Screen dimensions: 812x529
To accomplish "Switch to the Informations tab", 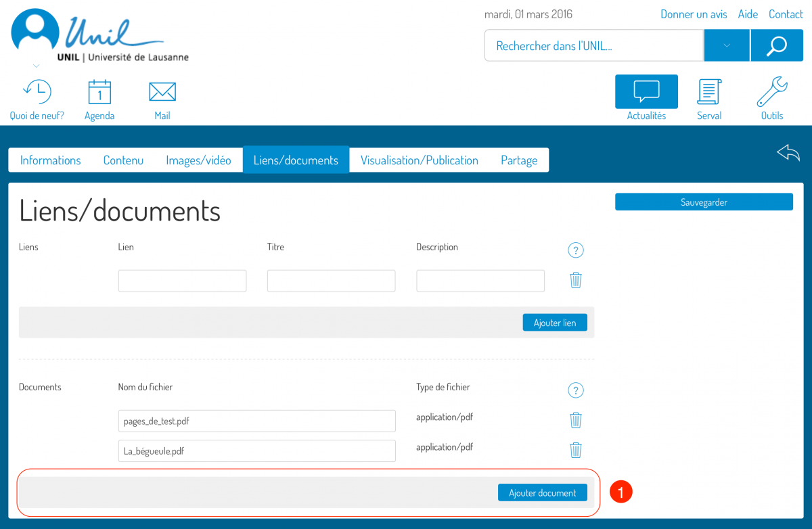I will pyautogui.click(x=50, y=160).
